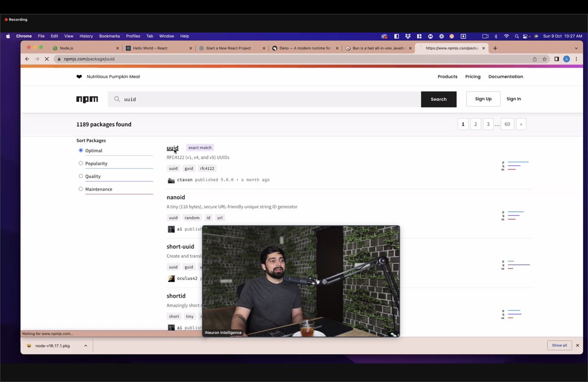Open the Chrome profile avatar
Viewport: 588px width, 382px height.
pyautogui.click(x=566, y=59)
